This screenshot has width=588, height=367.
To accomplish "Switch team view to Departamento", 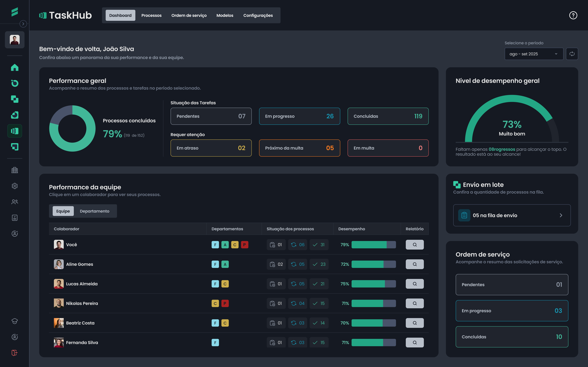I will point(94,211).
